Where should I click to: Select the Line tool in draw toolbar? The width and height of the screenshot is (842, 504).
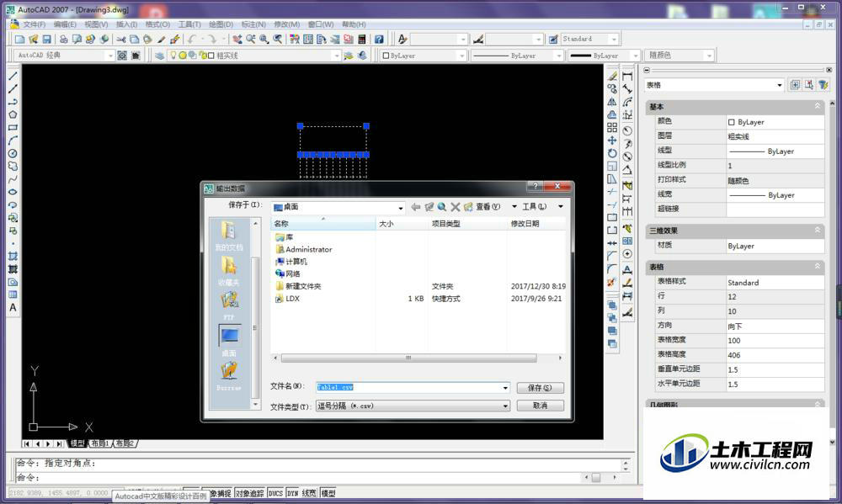coord(13,77)
